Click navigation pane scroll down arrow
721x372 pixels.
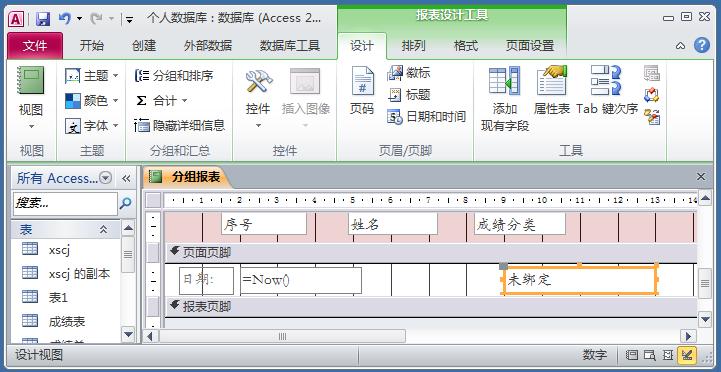(x=128, y=334)
